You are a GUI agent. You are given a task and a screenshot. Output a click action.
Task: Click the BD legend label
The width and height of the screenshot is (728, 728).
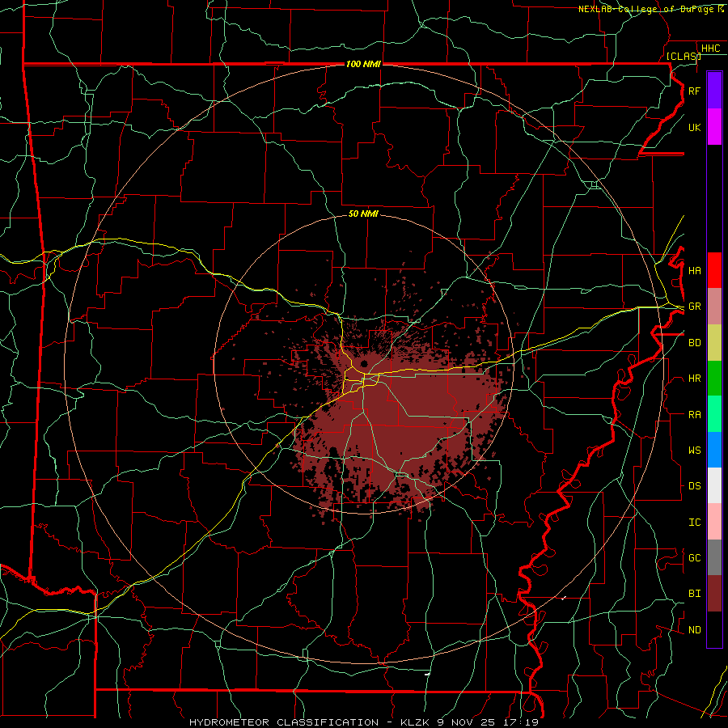694,343
